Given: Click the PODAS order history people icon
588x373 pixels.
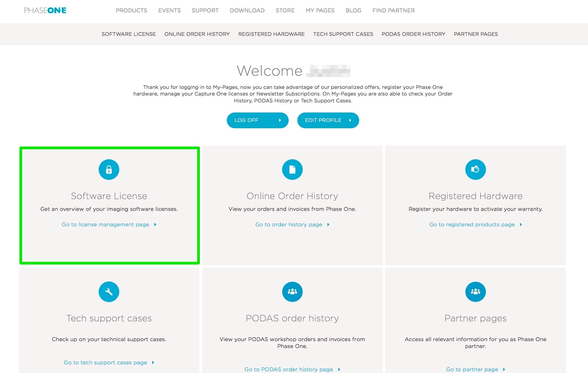Looking at the screenshot, I should [x=292, y=292].
